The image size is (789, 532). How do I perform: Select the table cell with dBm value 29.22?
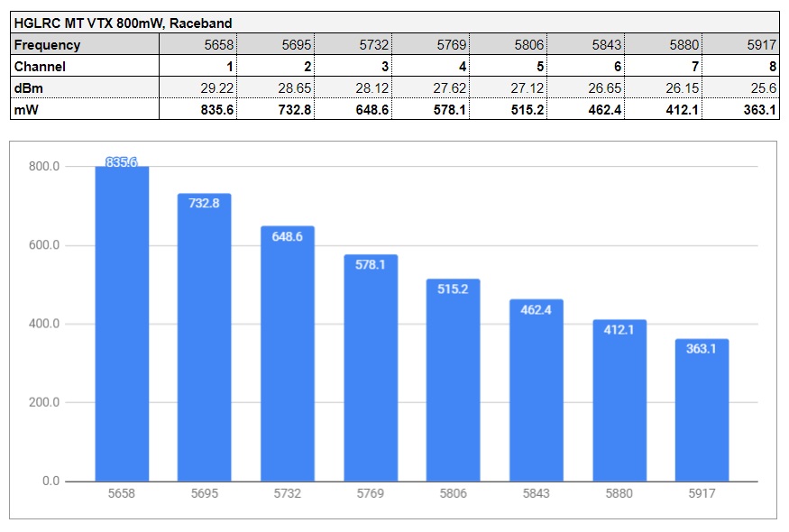[x=198, y=87]
